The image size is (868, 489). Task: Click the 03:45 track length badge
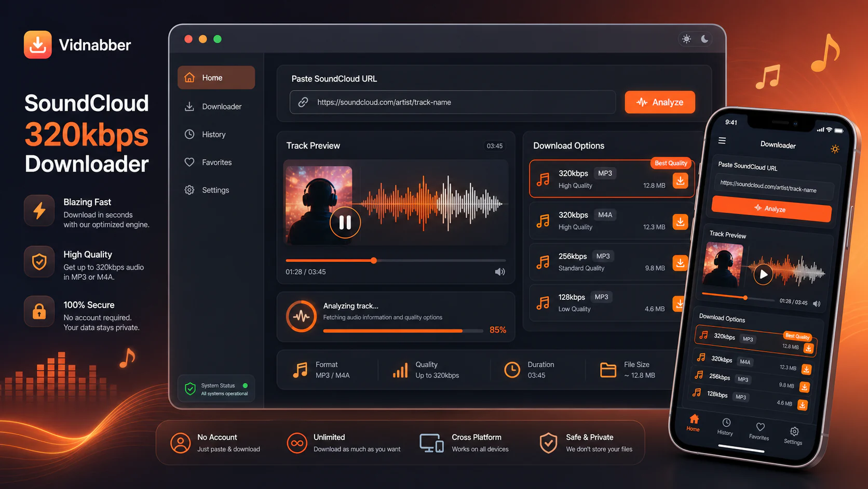point(495,146)
